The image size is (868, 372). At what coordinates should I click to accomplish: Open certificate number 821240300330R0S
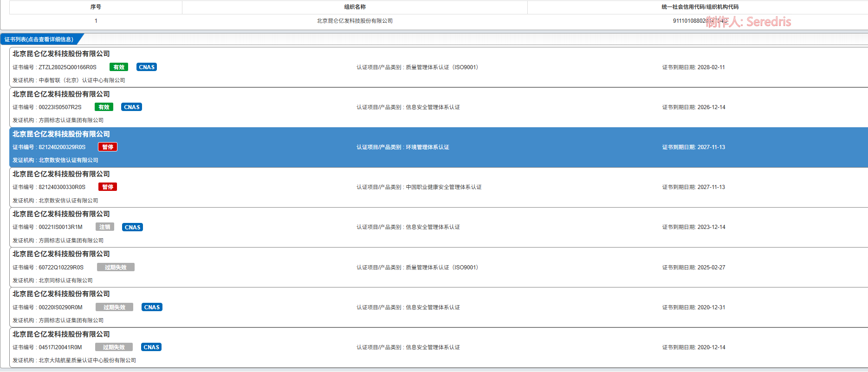point(62,187)
